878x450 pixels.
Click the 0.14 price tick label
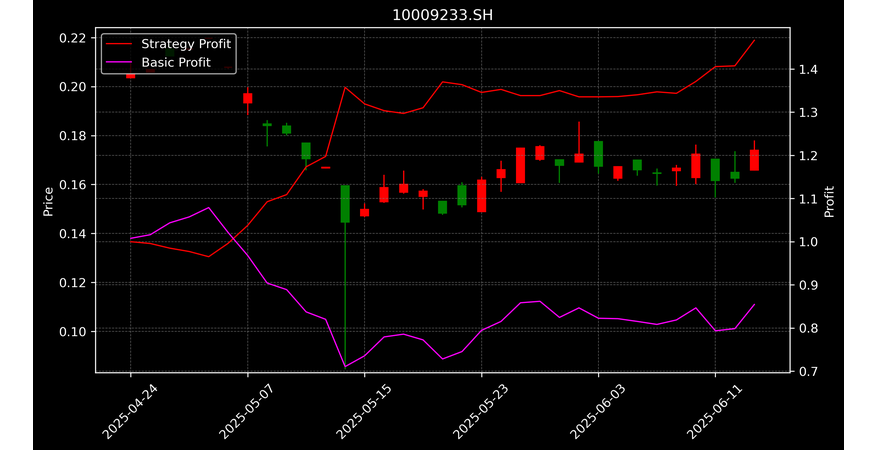(73, 234)
